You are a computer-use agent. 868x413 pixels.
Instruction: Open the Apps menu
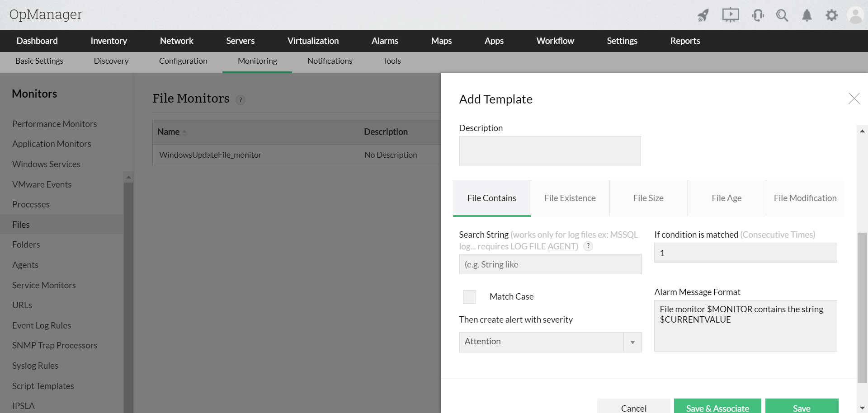click(494, 41)
